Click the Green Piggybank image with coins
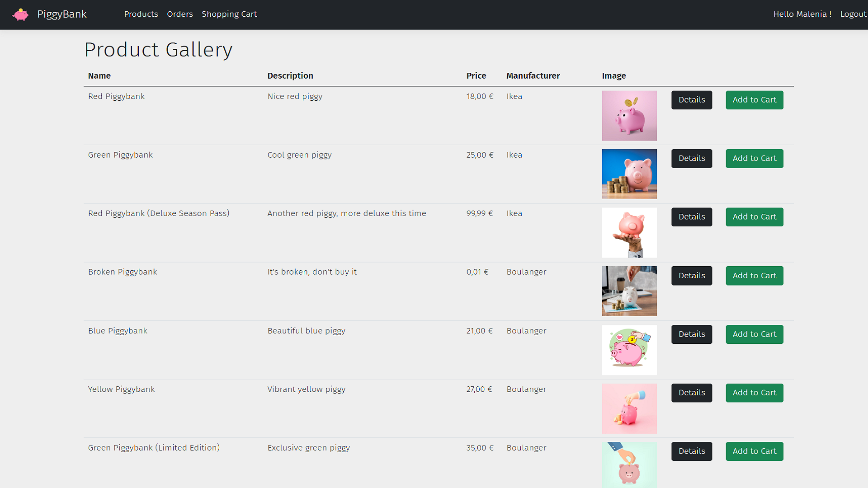The width and height of the screenshot is (868, 488). [629, 174]
